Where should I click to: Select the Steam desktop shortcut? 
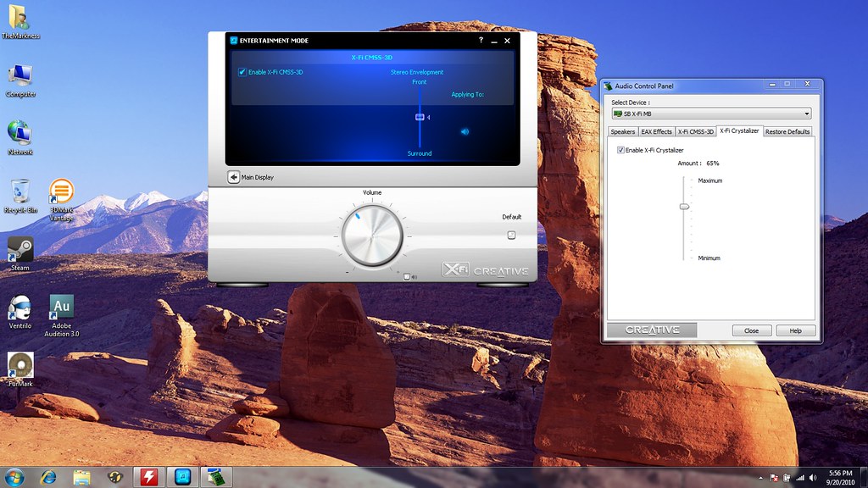pos(20,254)
